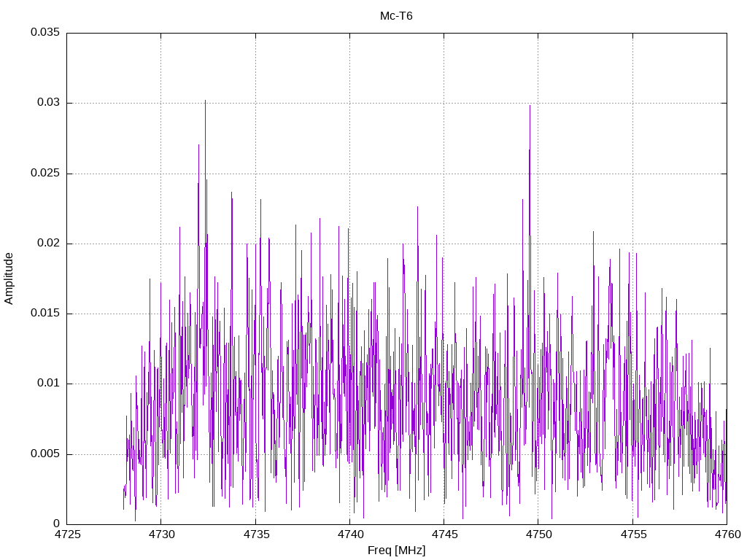
Task: Click the plot title 'Mc-T6'
Action: (396, 16)
